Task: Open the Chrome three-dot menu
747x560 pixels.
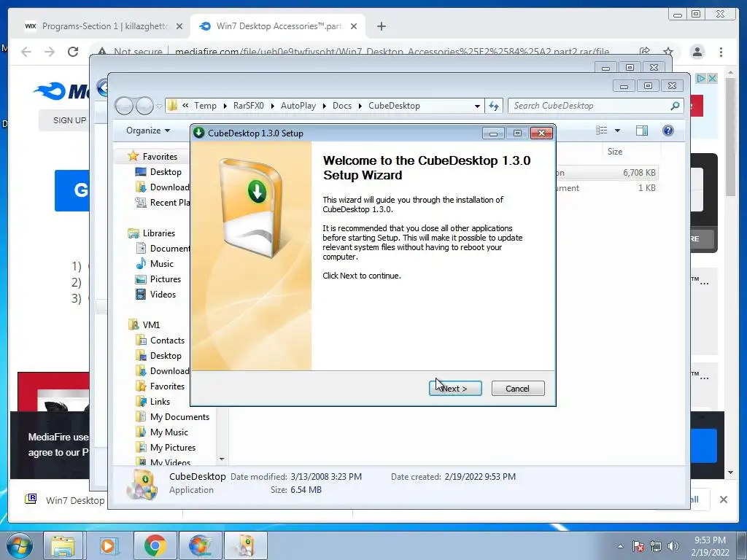Action: [721, 52]
